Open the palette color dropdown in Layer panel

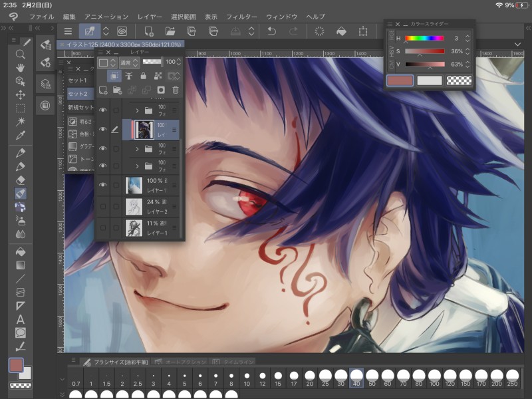(108, 63)
